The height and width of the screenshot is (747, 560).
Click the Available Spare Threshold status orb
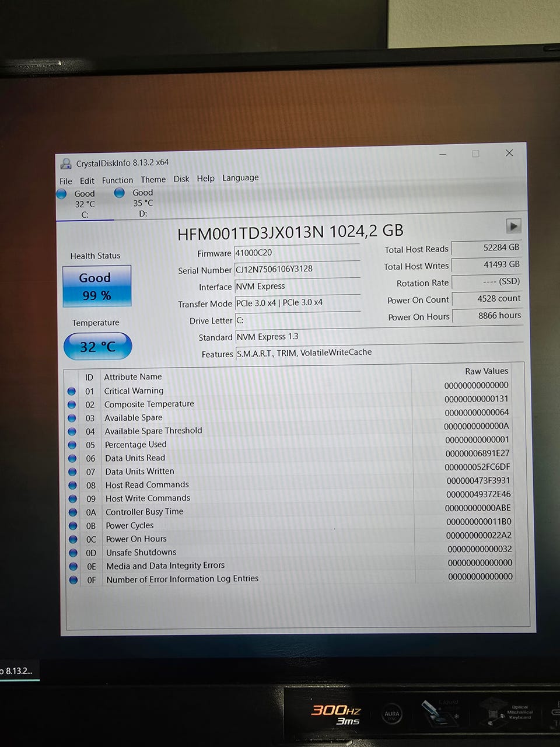tap(72, 431)
